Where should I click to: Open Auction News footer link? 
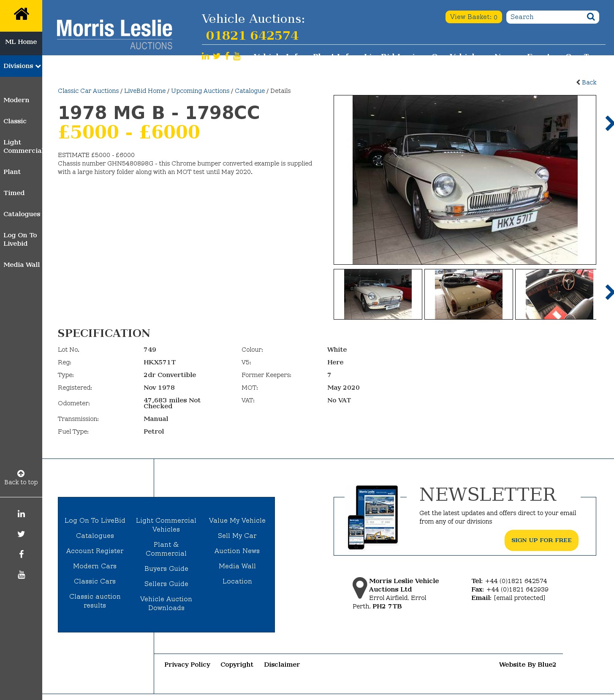coord(237,551)
